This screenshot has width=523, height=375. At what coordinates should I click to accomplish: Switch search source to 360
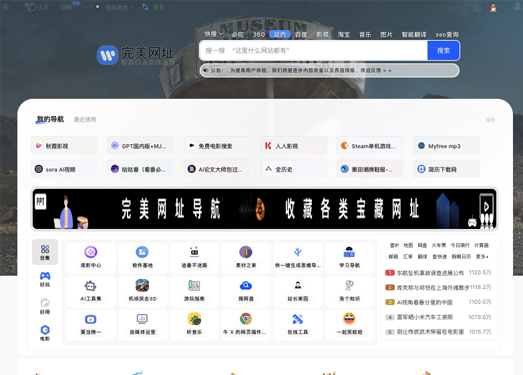[x=258, y=34]
